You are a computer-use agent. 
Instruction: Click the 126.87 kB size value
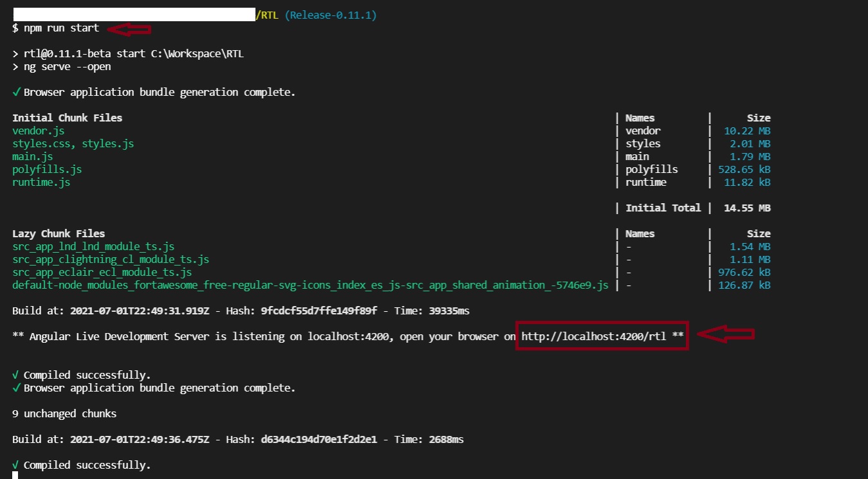coord(744,285)
